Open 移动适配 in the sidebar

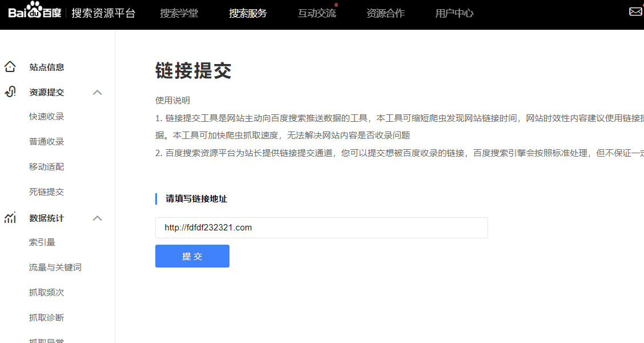coord(47,166)
